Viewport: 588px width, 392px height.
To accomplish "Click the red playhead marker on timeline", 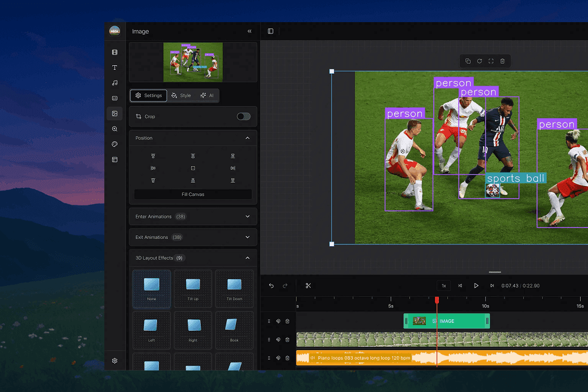I will (x=437, y=300).
